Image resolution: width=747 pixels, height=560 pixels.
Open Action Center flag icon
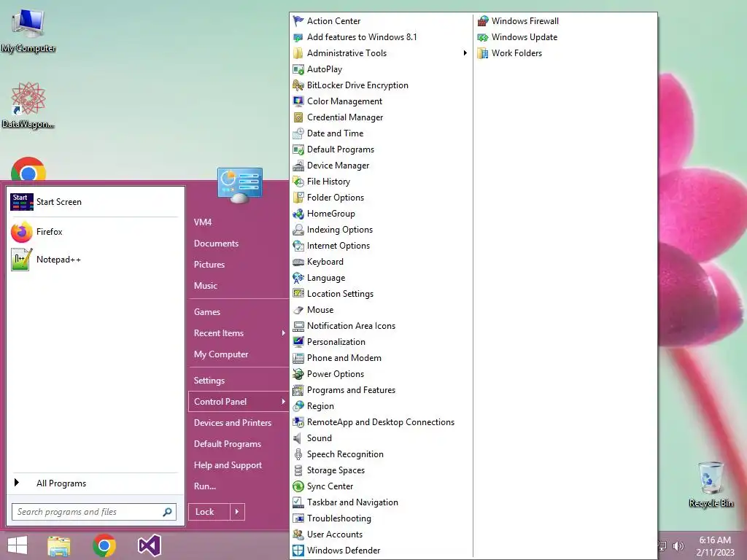(x=298, y=21)
